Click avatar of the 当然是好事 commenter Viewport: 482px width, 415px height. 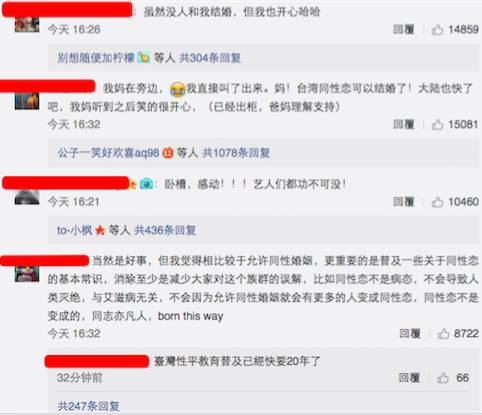27,274
